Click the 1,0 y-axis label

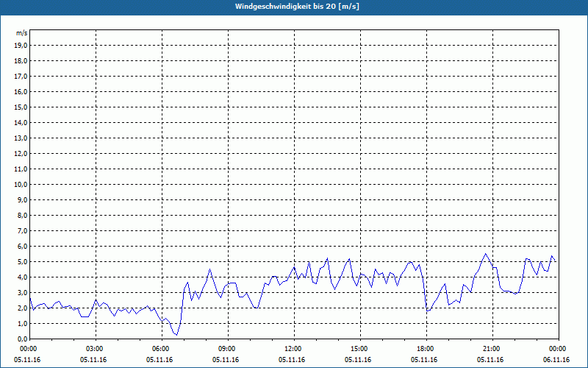(x=22, y=323)
